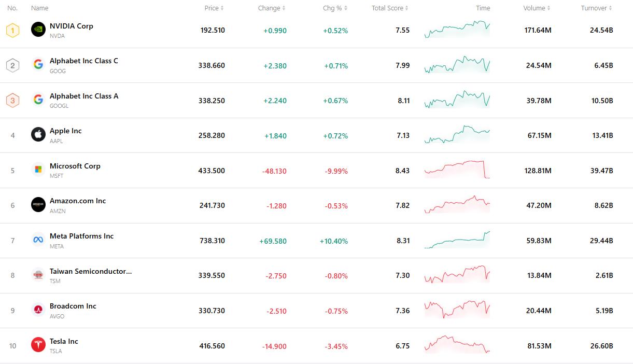Click the Alphabet Class C Google logo
Viewport: 633px width, 364px height.
coord(38,64)
